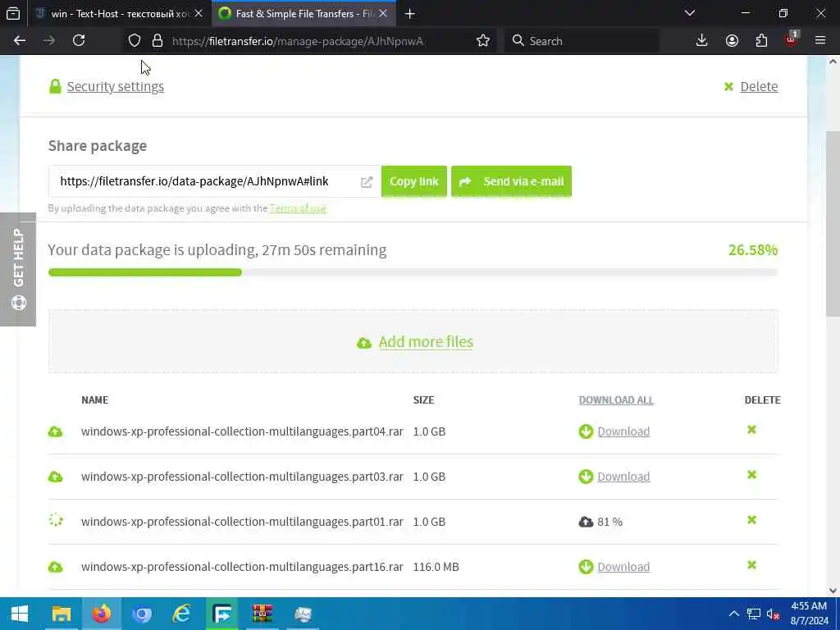This screenshot has width=840, height=630.
Task: Delete part01.rar with green X
Action: click(x=751, y=519)
